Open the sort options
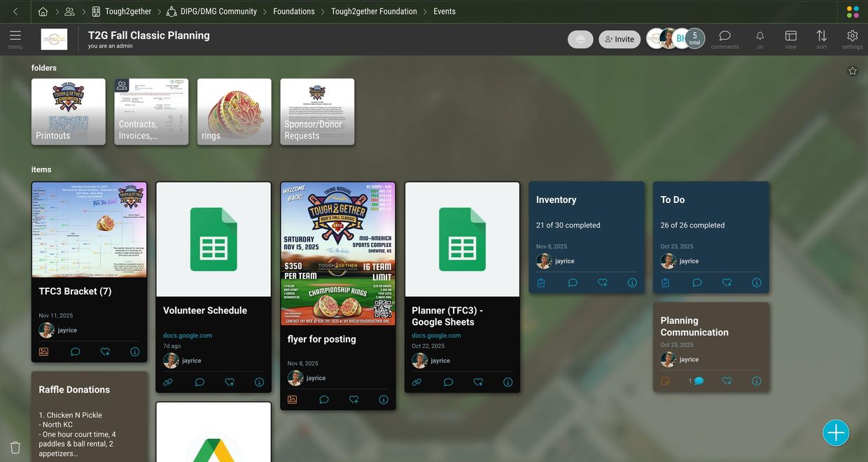This screenshot has width=868, height=462. coord(821,36)
